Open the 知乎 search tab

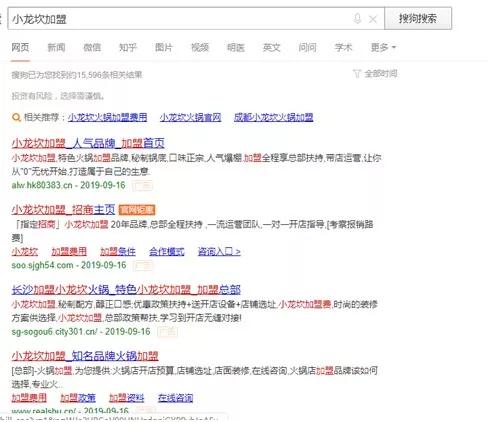point(128,47)
